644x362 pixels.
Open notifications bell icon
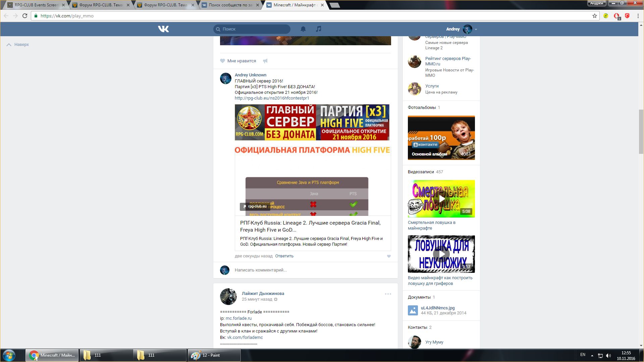point(303,29)
